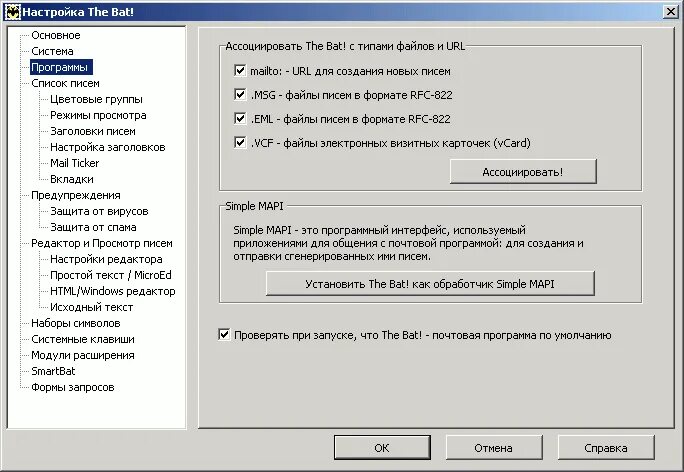This screenshot has height=472, width=684.
Task: Select Заголовки писем in tree
Action: 93,131
